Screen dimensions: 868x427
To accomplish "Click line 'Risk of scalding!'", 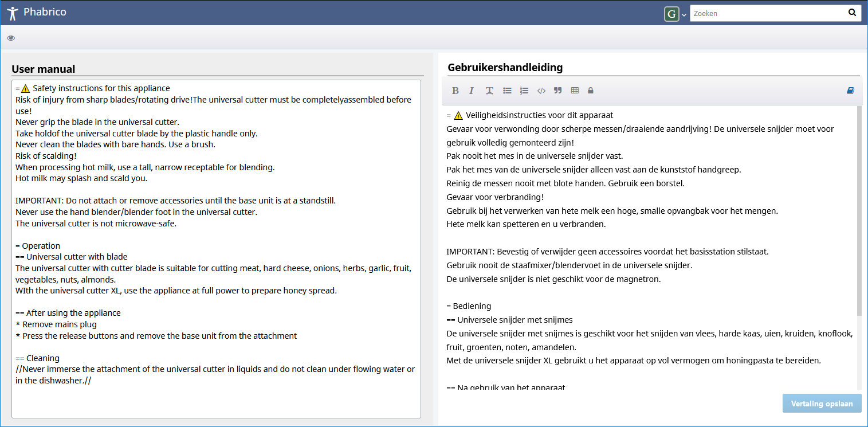I will pyautogui.click(x=46, y=156).
